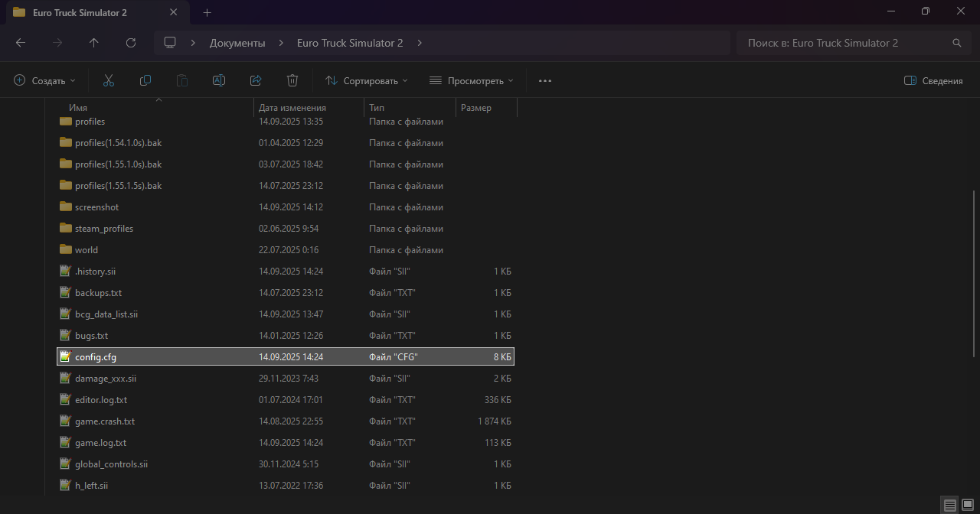Viewport: 980px width, 514px height.
Task: Click the Copy icon in toolbar
Action: (x=145, y=80)
